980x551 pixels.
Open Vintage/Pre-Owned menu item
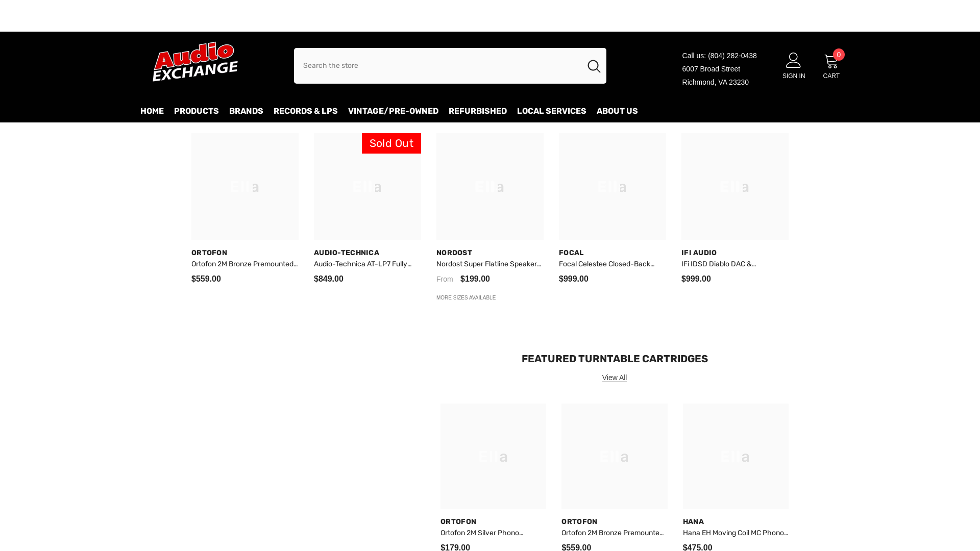coord(393,111)
